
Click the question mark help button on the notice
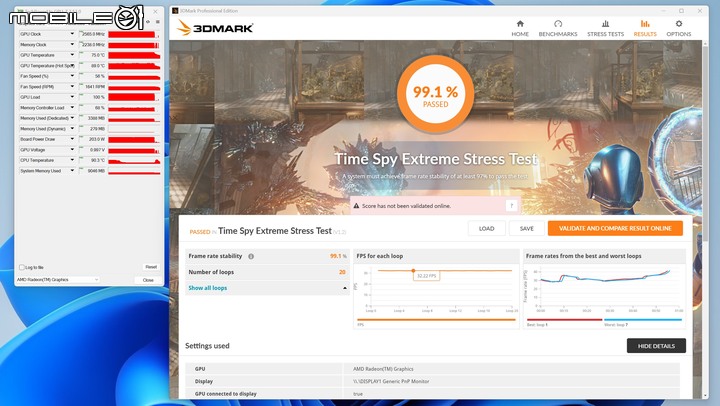(x=512, y=206)
